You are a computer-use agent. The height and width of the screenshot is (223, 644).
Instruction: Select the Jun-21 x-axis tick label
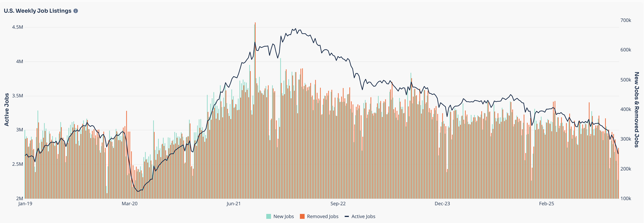(x=234, y=204)
